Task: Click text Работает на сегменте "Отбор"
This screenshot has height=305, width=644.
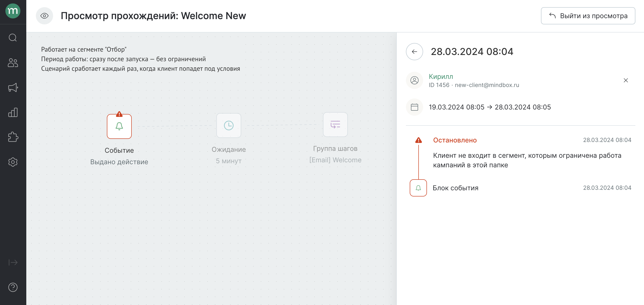Action: 84,49
